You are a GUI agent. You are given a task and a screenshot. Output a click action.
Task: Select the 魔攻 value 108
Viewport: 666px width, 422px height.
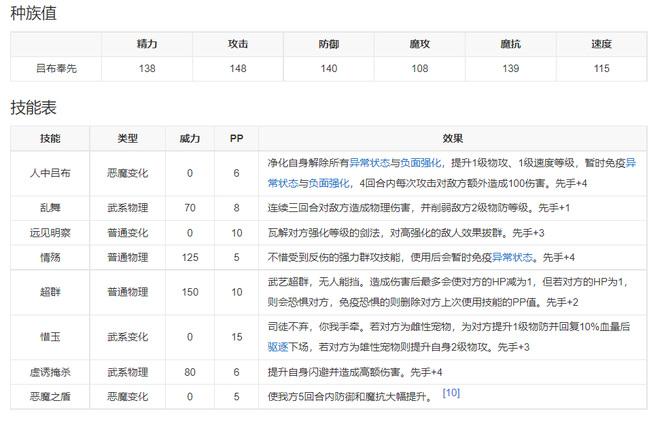point(420,68)
